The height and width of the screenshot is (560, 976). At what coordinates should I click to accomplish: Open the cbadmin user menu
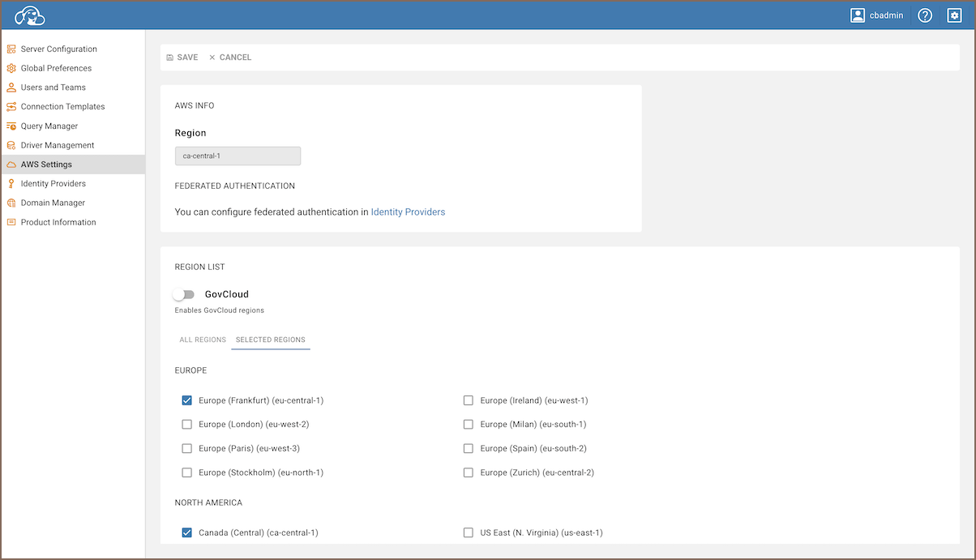(876, 15)
